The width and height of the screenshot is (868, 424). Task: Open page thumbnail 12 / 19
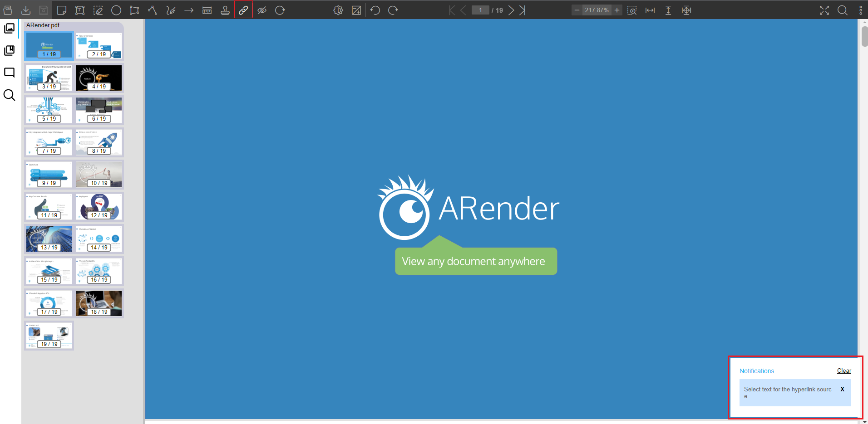click(x=99, y=207)
